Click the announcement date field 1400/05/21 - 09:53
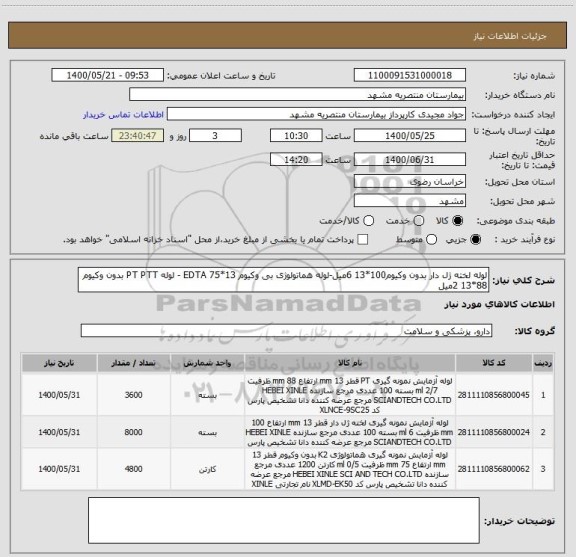Image resolution: width=576 pixels, height=557 pixels. click(108, 75)
